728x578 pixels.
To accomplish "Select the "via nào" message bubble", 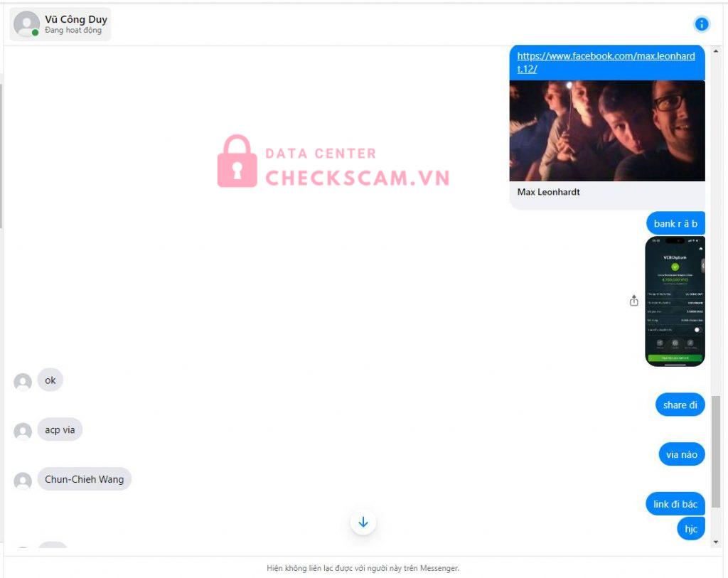I will [681, 454].
